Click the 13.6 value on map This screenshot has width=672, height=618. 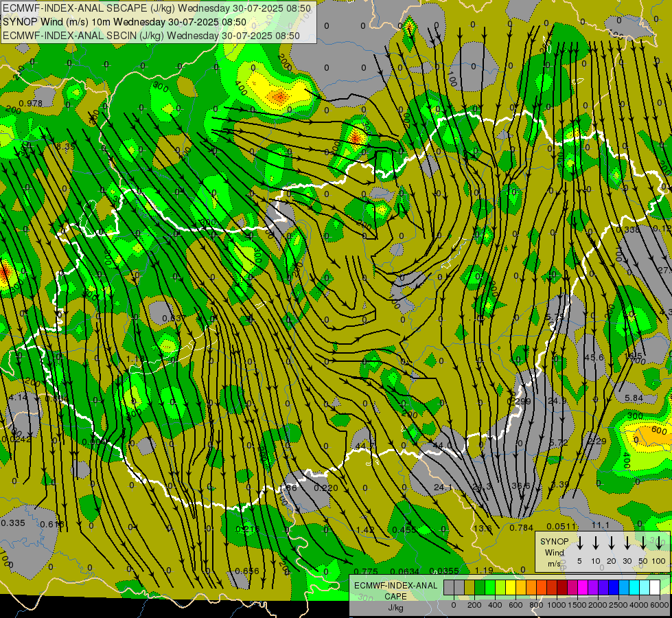point(483,528)
